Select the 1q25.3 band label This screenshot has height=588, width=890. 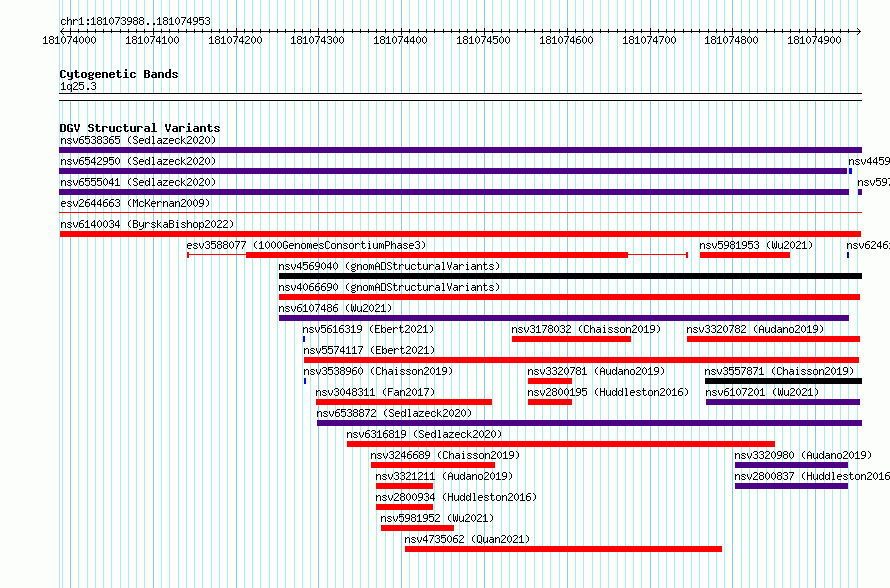coord(78,86)
